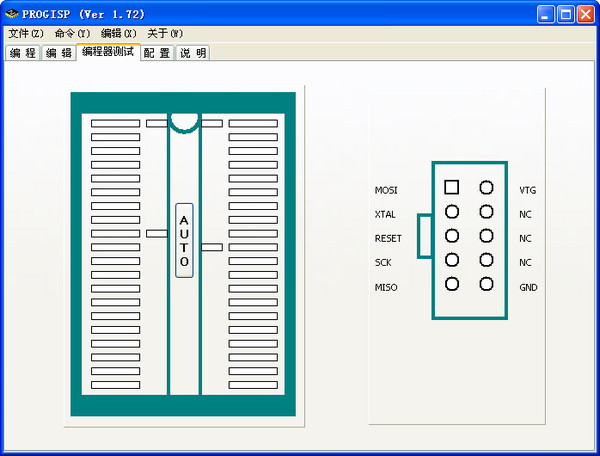Open the 文件(Z) menu
The image size is (600, 456).
26,34
